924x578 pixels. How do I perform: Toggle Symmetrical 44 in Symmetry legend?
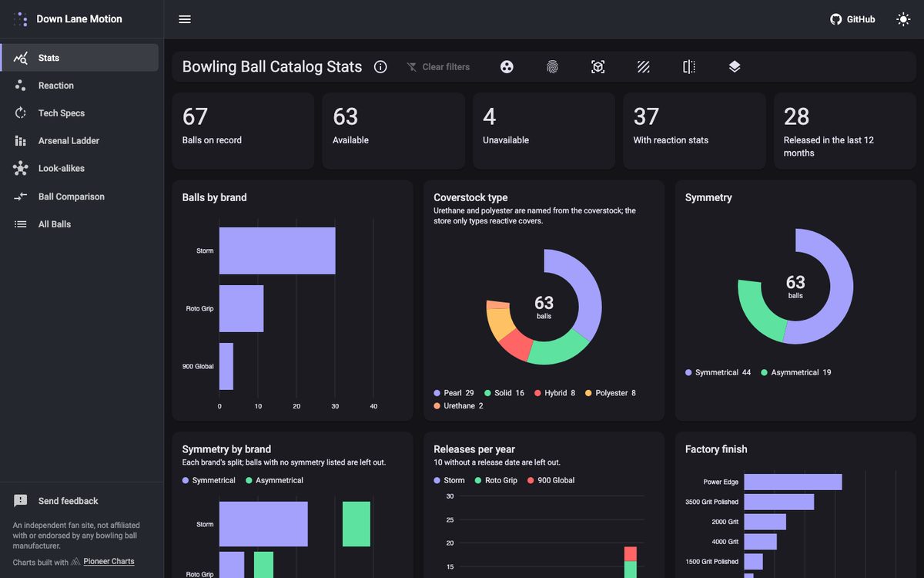click(x=718, y=372)
